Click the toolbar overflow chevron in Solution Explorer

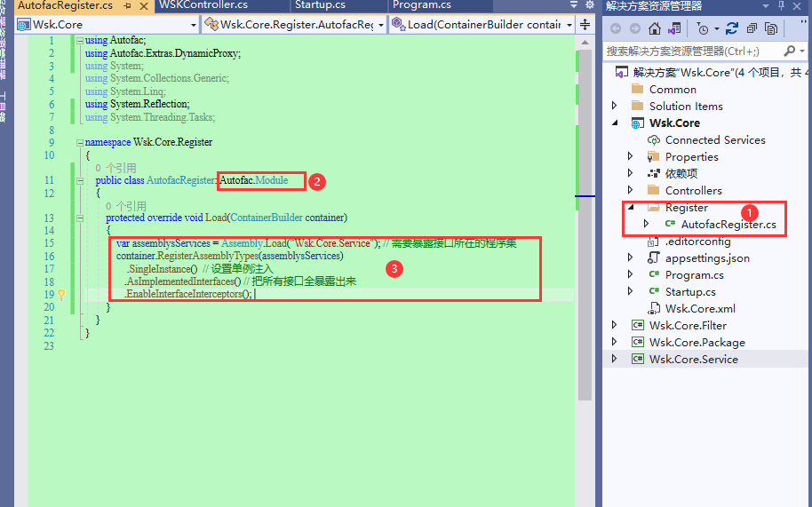(x=803, y=23)
